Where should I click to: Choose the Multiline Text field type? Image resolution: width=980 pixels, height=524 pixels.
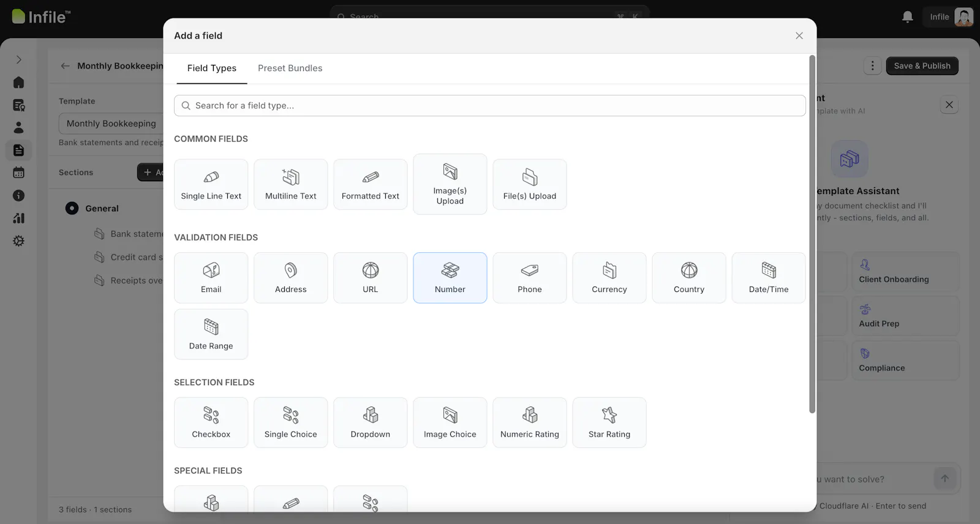[x=290, y=184]
